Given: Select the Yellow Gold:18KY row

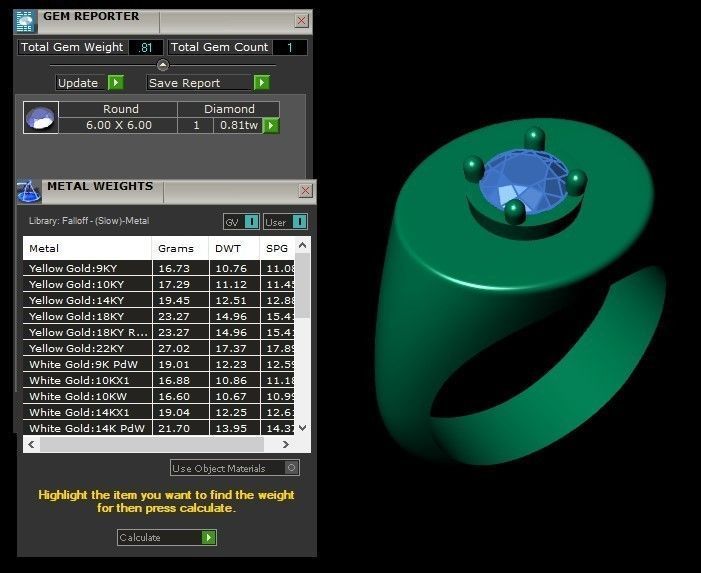Looking at the screenshot, I should (159, 316).
